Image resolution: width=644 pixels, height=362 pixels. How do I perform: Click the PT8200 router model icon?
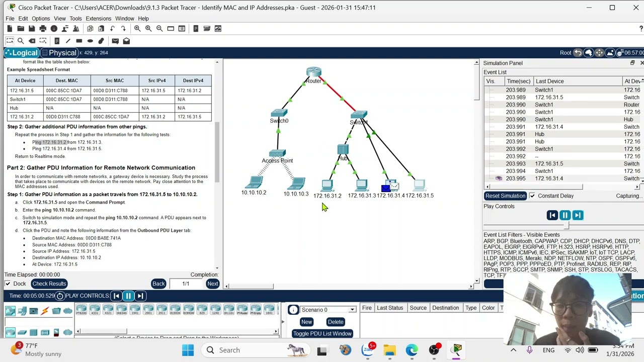coord(81,309)
